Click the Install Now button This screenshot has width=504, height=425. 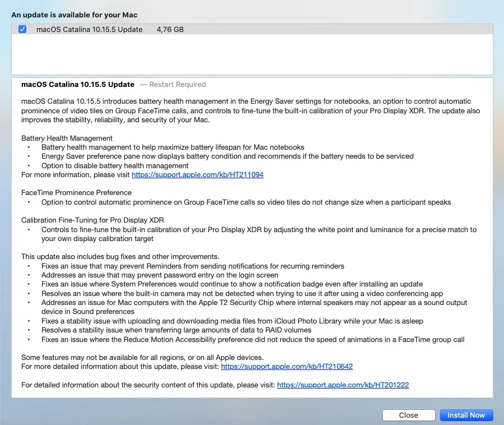click(466, 415)
